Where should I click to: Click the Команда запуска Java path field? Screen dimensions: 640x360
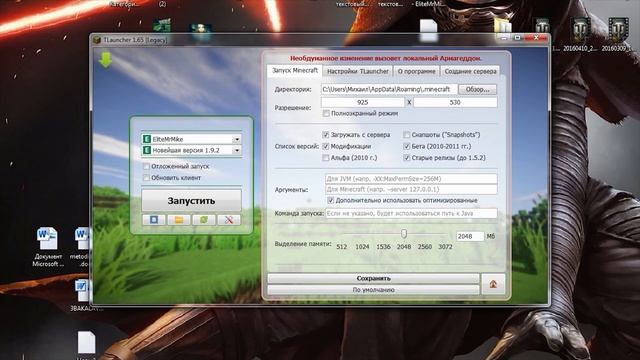[x=411, y=213]
